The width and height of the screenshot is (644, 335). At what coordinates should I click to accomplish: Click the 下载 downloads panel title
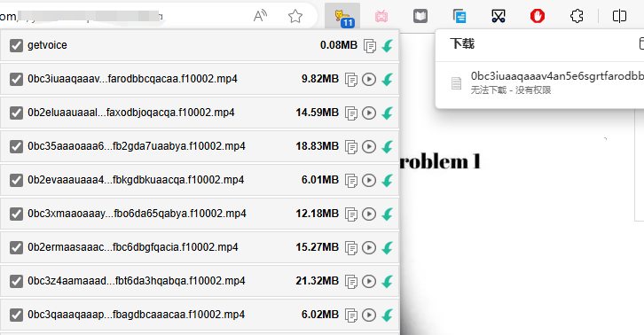coord(462,43)
